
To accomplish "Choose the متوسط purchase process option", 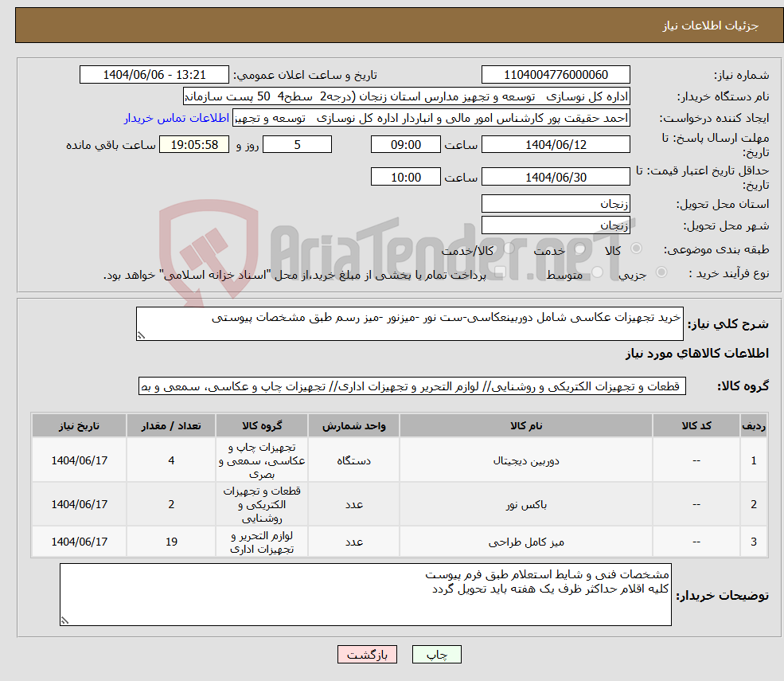I will tap(595, 272).
